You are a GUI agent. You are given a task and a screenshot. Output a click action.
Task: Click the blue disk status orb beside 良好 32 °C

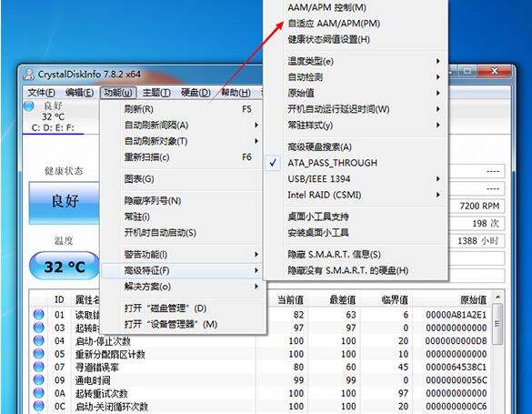(29, 106)
